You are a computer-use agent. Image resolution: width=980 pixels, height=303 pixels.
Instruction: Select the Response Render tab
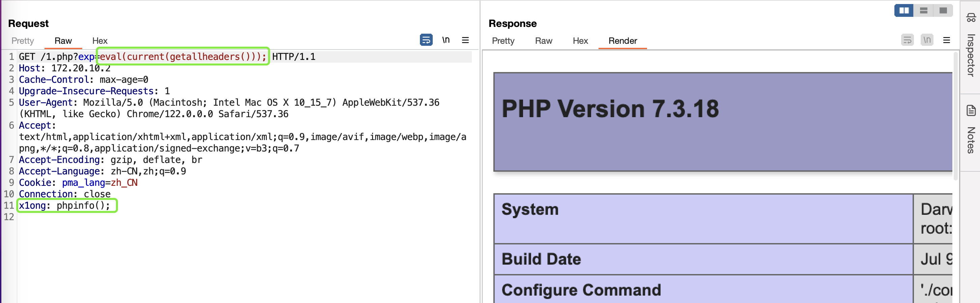pos(622,41)
